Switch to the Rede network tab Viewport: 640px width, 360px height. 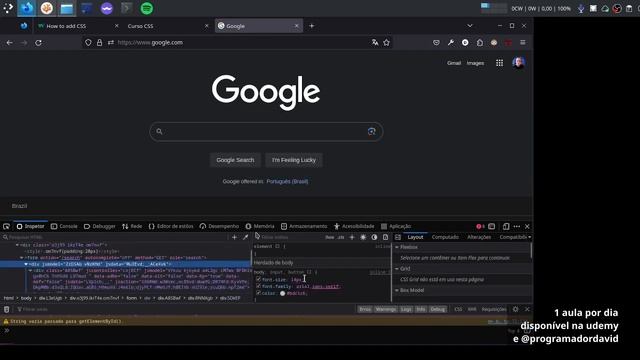pos(132,227)
